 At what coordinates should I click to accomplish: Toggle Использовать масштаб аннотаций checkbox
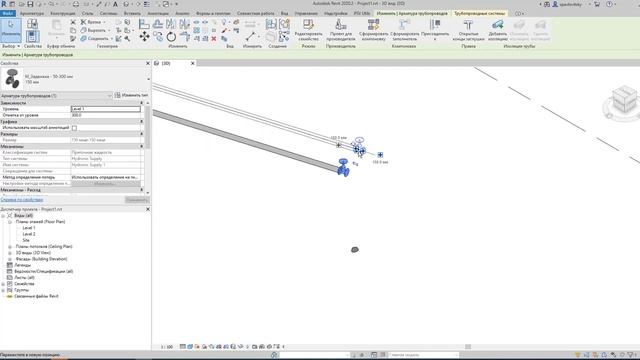[74, 128]
